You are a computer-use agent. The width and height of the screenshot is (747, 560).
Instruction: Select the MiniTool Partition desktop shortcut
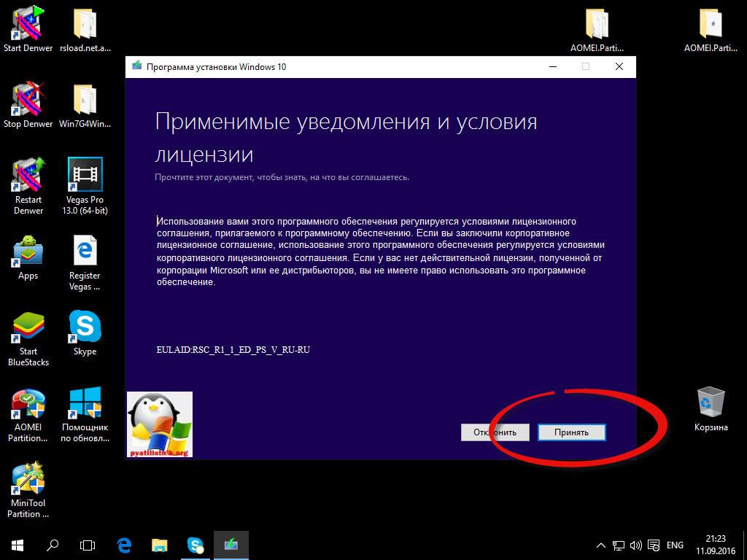[28, 490]
